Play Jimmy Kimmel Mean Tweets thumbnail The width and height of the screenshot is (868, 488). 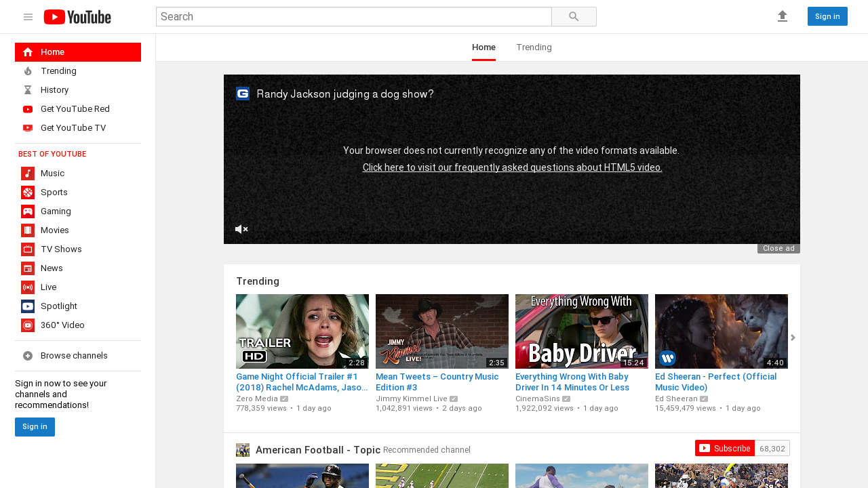[x=442, y=331]
